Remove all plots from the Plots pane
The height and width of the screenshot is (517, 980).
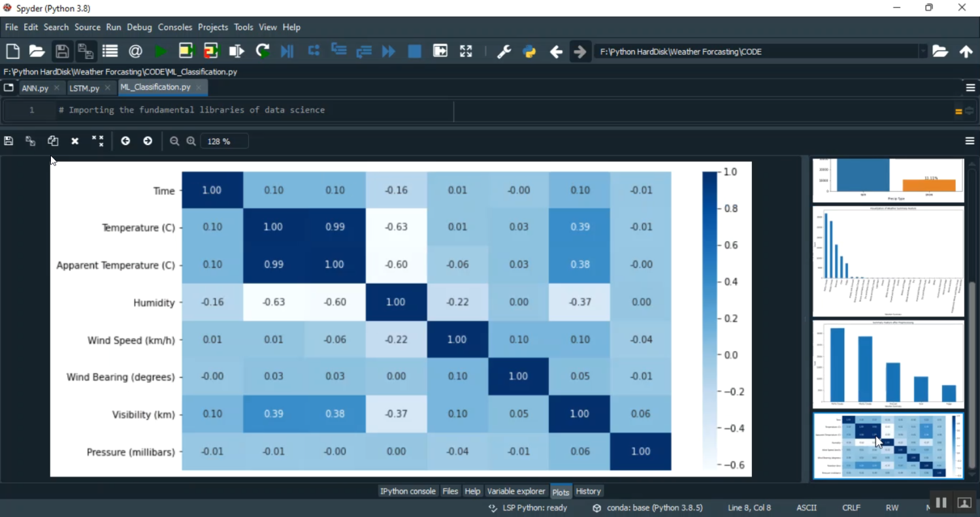(97, 141)
